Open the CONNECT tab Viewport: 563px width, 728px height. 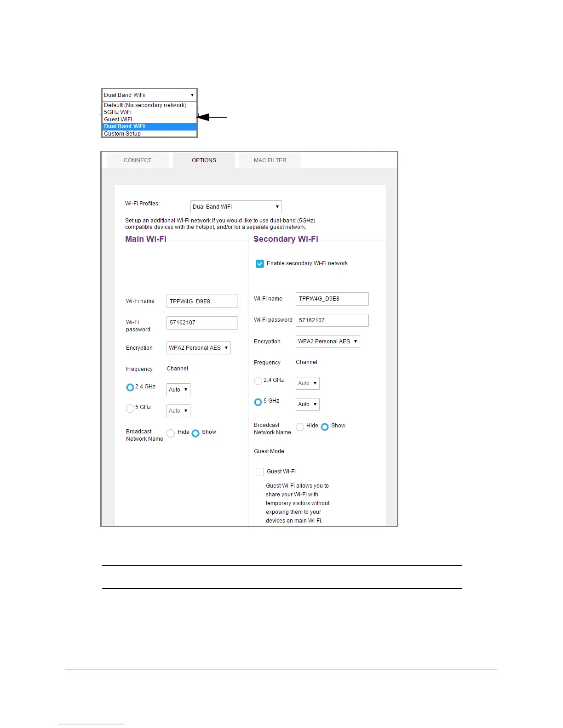138,160
